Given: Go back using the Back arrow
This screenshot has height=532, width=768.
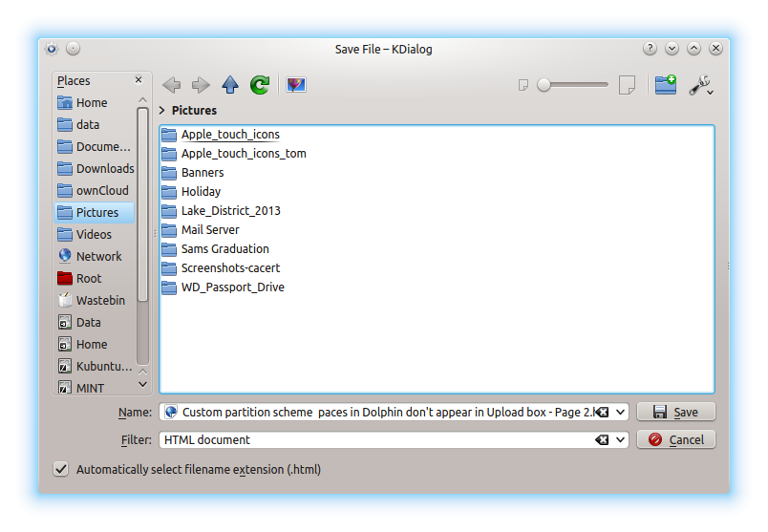Looking at the screenshot, I should [x=171, y=85].
